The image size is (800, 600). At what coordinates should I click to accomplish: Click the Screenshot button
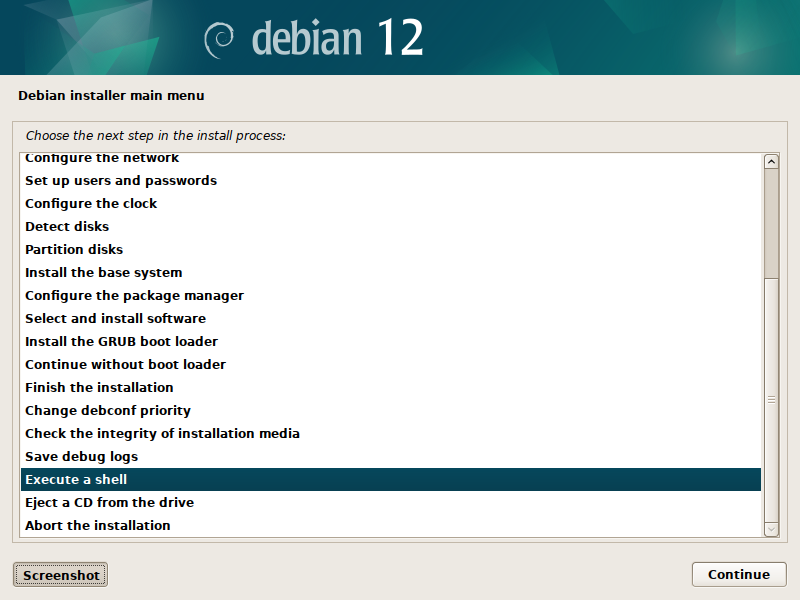click(60, 575)
